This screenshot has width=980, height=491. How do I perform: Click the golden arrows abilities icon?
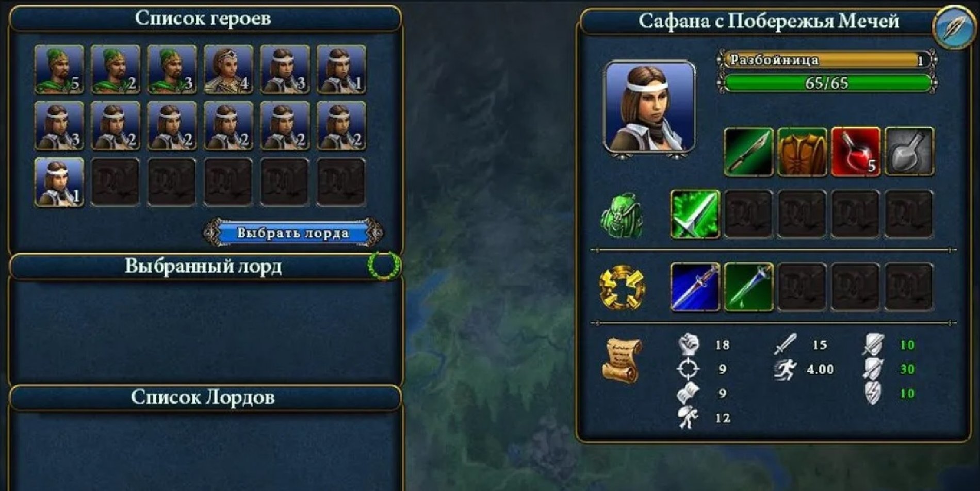click(x=623, y=287)
